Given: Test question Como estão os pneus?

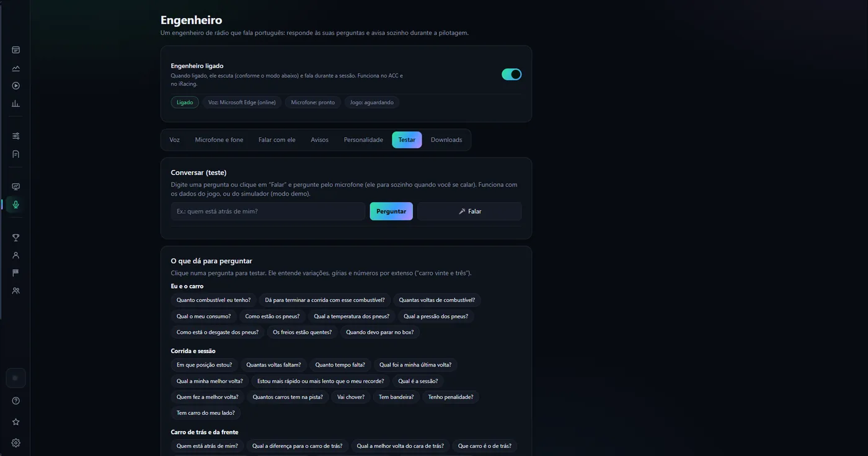Looking at the screenshot, I should pyautogui.click(x=272, y=316).
